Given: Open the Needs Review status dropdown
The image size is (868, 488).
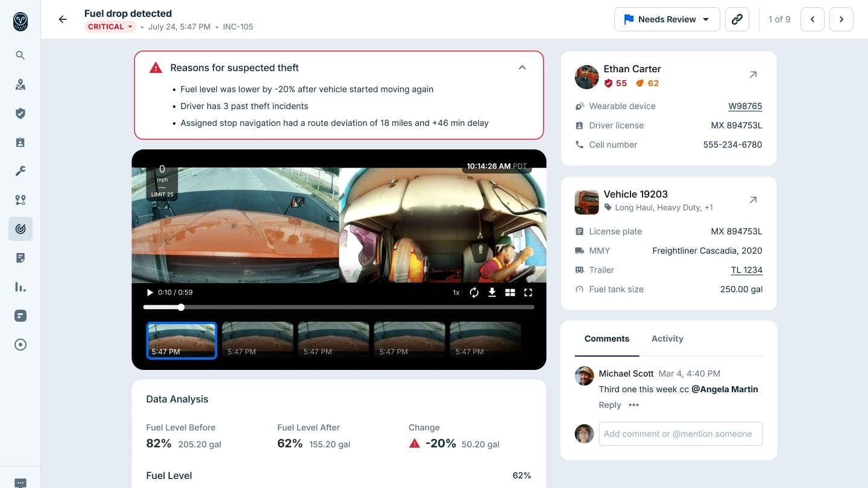Looking at the screenshot, I should coord(667,19).
